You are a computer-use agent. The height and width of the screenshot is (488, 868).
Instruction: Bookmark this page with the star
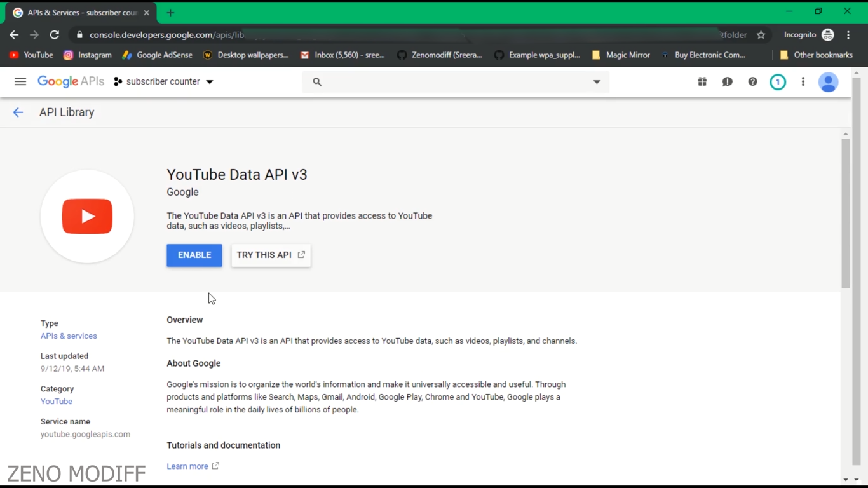761,35
